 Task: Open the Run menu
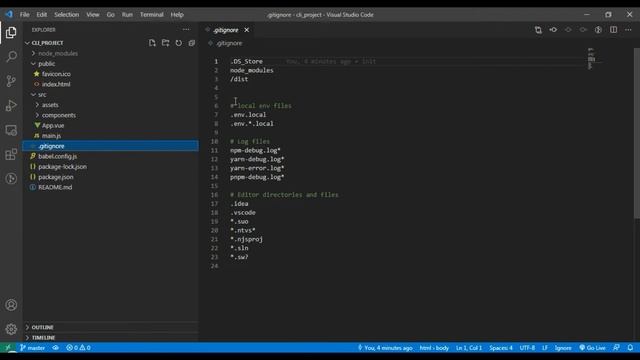click(127, 15)
